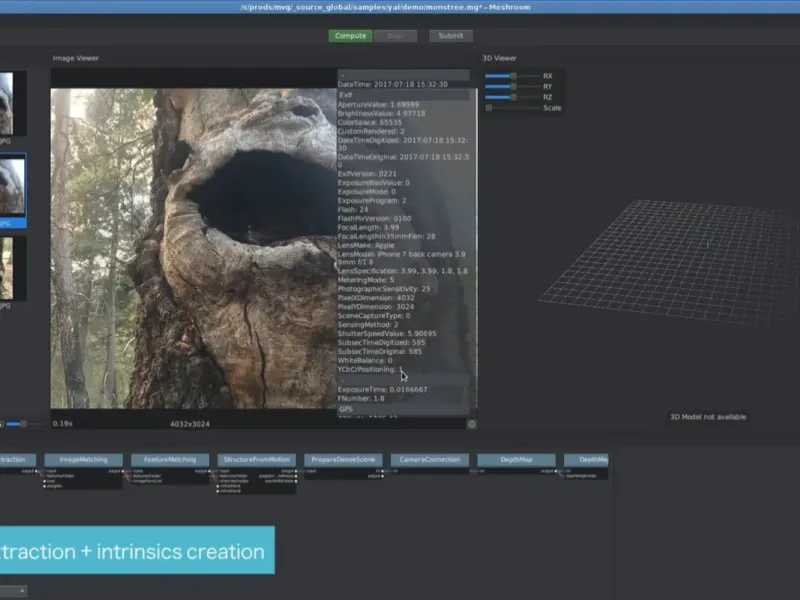This screenshot has width=800, height=600.
Task: Select the StructureFromMotion node
Action: [256, 460]
